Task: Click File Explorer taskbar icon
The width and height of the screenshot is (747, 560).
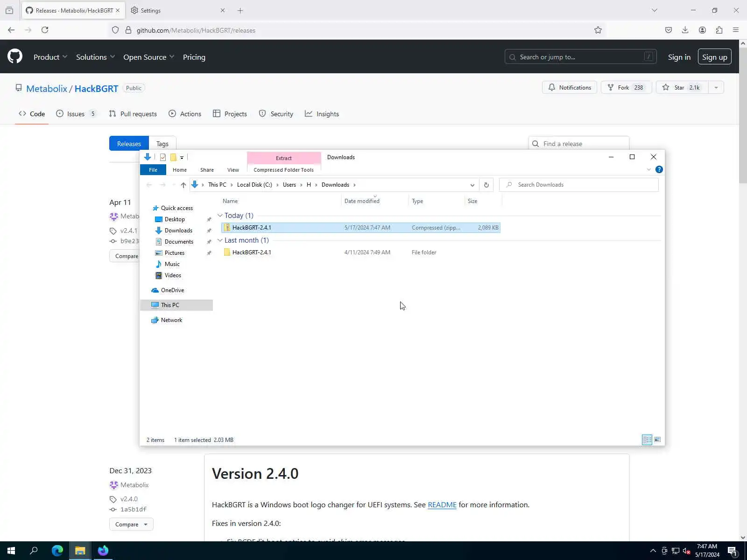Action: point(80,551)
